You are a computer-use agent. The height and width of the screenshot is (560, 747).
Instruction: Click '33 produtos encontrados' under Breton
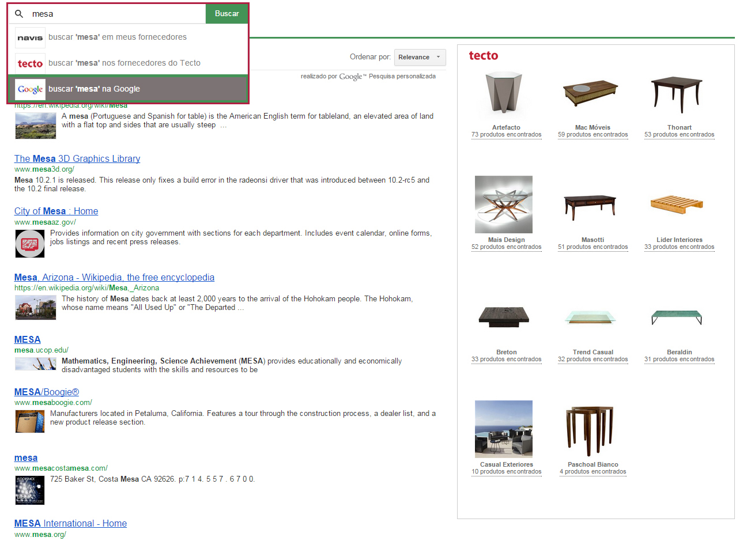pos(506,360)
